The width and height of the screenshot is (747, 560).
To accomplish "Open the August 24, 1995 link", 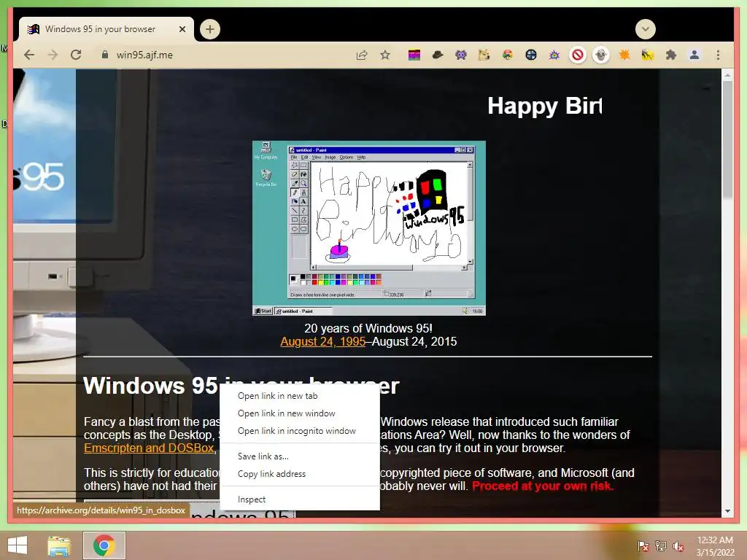I will 323,341.
